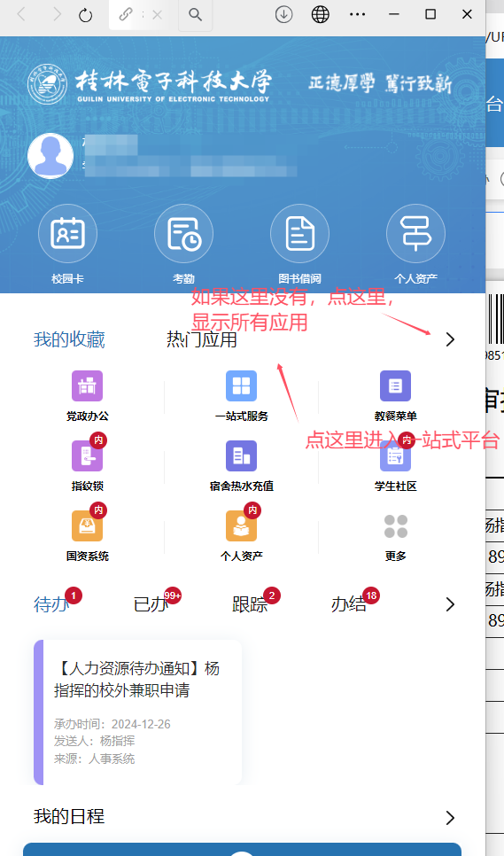The height and width of the screenshot is (856, 504).
Task: Close the current browser tab
Action: pos(157,15)
